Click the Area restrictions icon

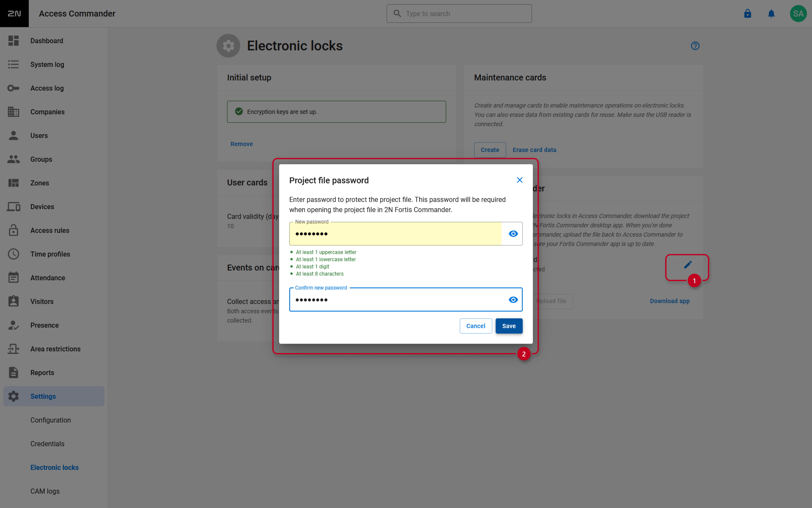13,349
